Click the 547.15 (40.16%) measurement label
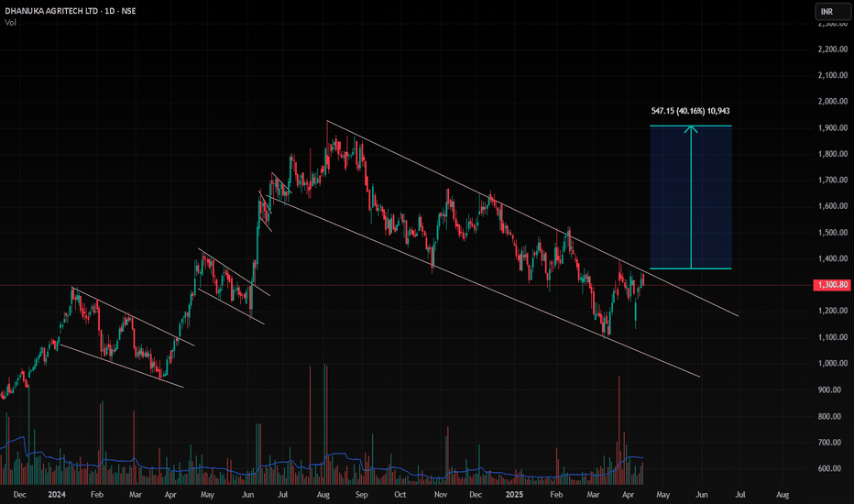 tap(690, 111)
